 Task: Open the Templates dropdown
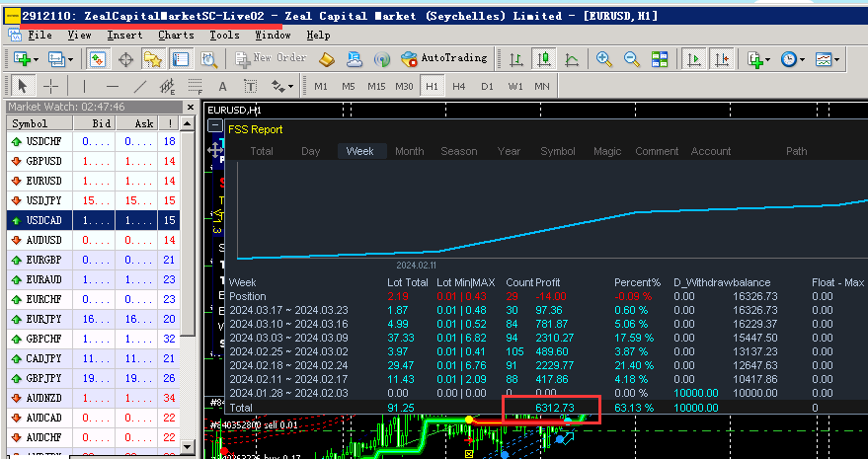point(828,58)
